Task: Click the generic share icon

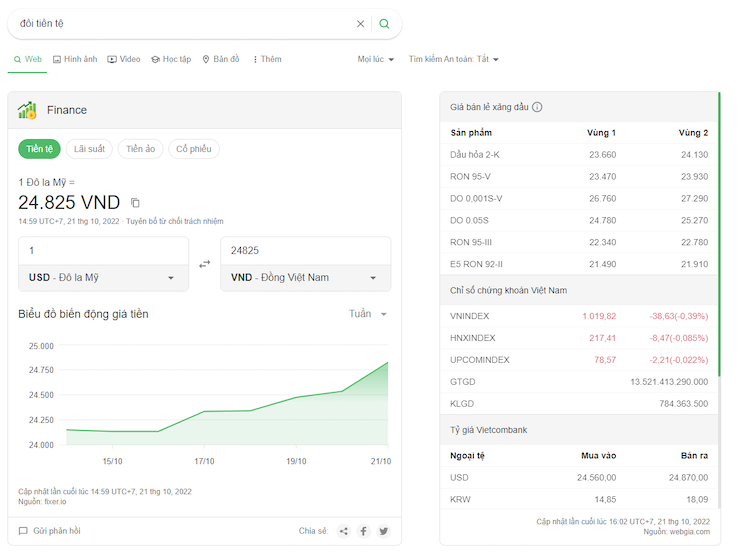Action: point(343,531)
